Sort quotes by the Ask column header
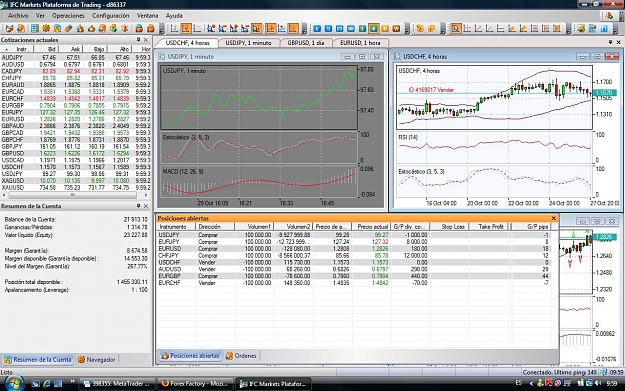 click(71, 49)
